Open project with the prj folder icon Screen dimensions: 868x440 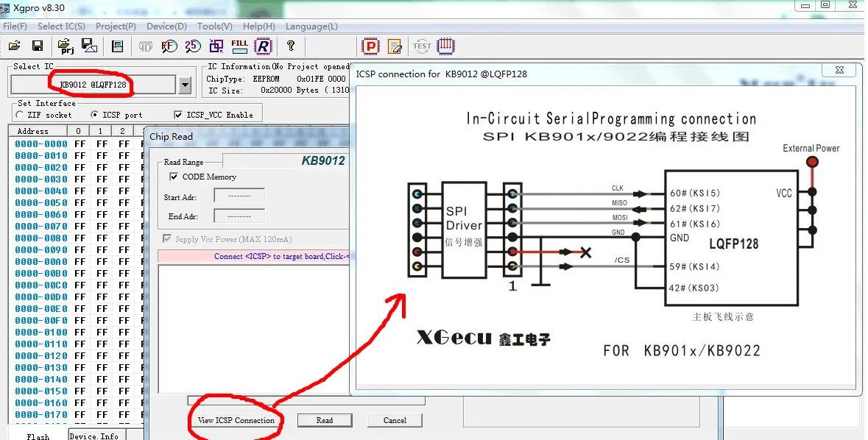tap(66, 46)
